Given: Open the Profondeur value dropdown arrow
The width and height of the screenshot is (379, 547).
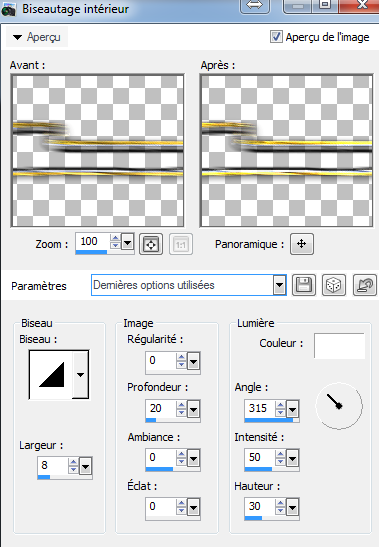Looking at the screenshot, I should coord(193,409).
